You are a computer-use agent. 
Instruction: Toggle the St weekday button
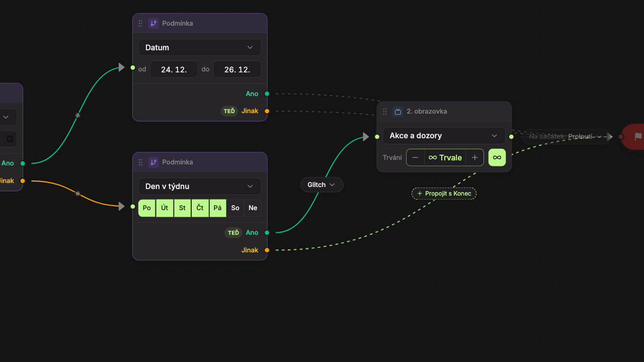point(182,208)
